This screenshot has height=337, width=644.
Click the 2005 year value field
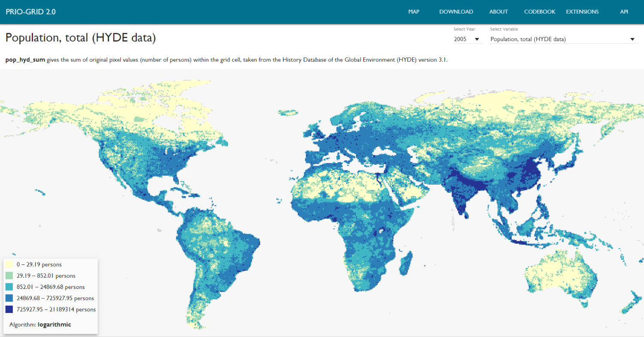[460, 39]
